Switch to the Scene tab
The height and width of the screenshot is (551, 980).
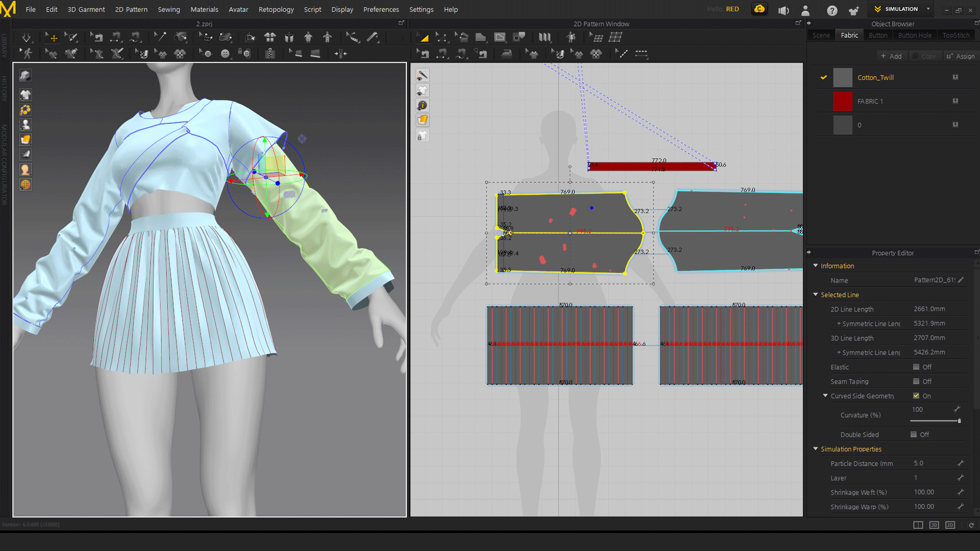pyautogui.click(x=821, y=35)
